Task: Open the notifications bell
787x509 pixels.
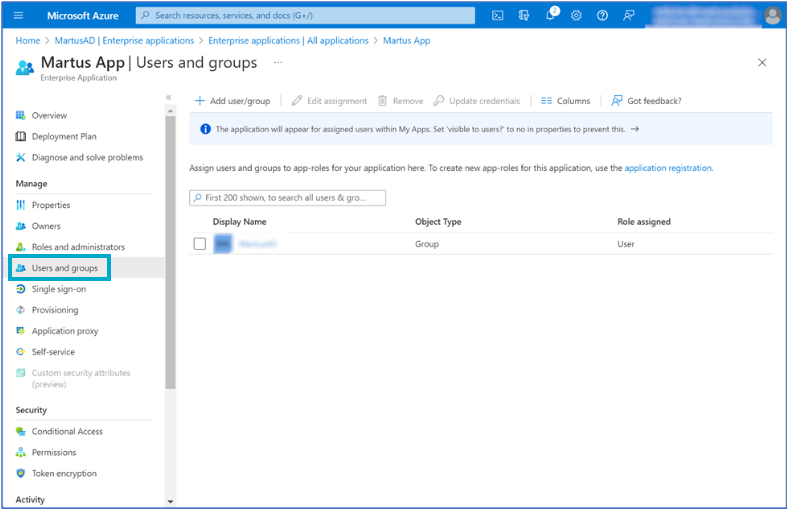Action: coord(551,15)
